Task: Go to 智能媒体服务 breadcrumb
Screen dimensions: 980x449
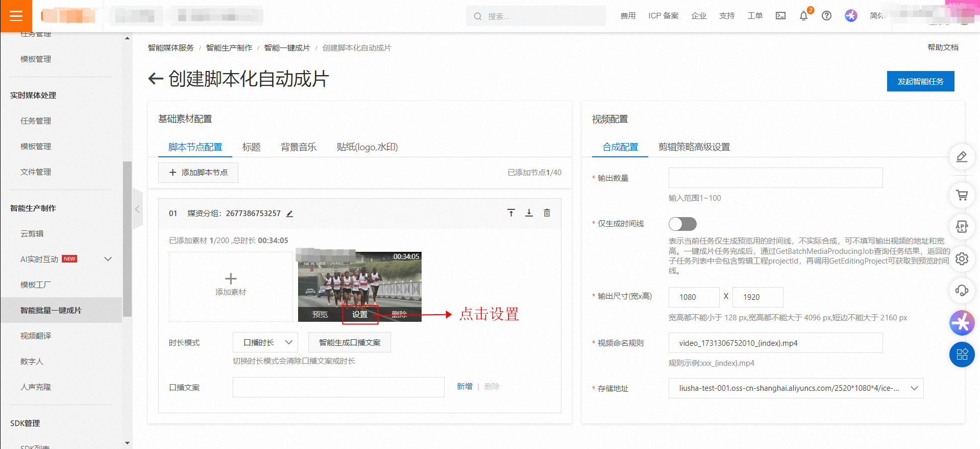Action: [170, 48]
